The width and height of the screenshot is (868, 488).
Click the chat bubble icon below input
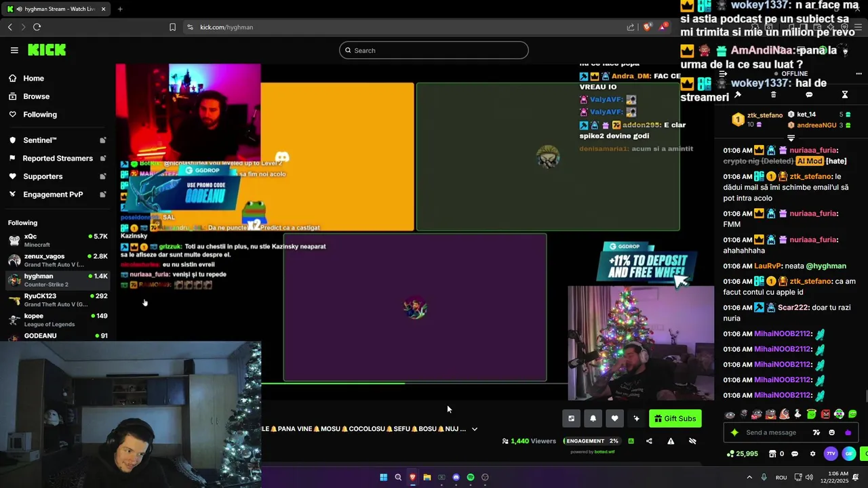click(795, 454)
